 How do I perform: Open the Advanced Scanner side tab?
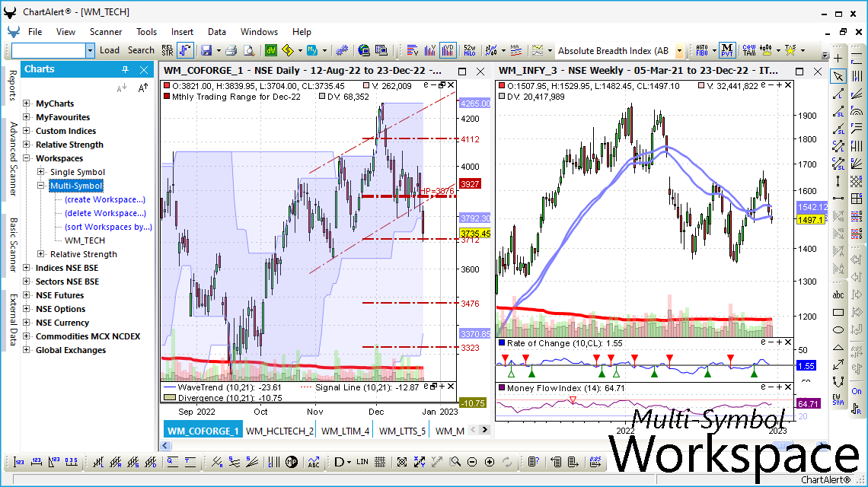pyautogui.click(x=13, y=159)
